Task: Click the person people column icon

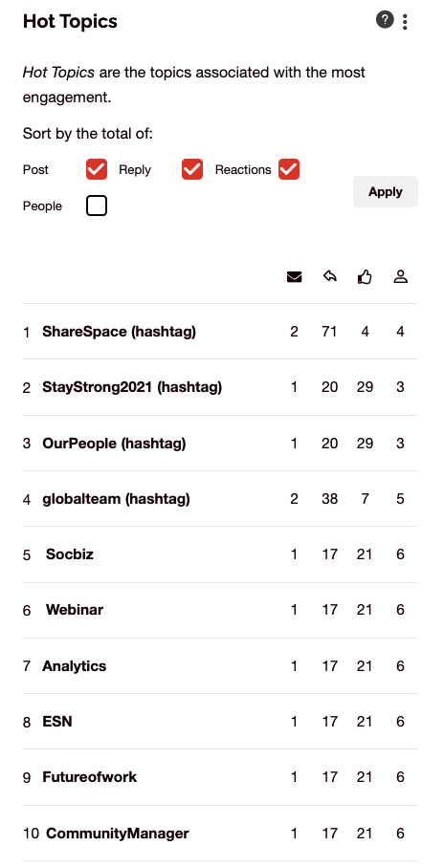Action: coord(400,277)
